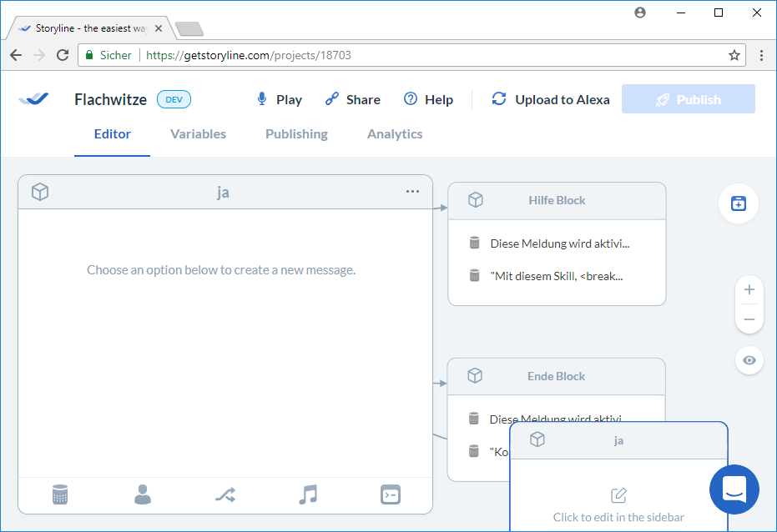Viewport: 777px width, 532px height.
Task: Zoom in with the plus button
Action: click(749, 290)
